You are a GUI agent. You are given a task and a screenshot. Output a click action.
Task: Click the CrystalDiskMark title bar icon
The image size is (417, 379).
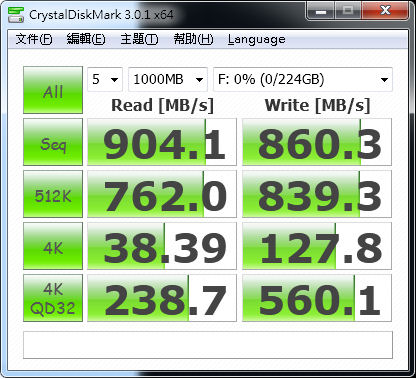16,14
